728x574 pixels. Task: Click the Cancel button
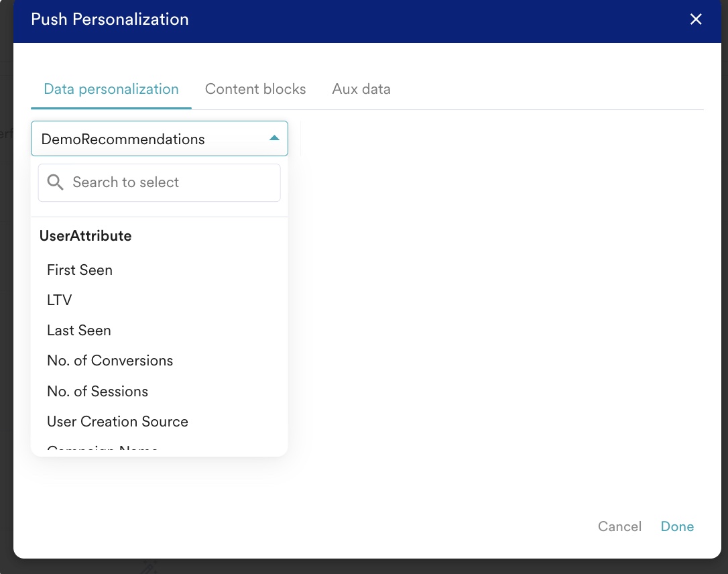click(x=619, y=526)
